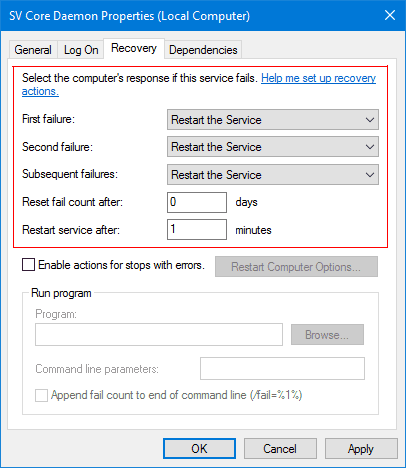Close the SV Core Daemon Properties dialog
The width and height of the screenshot is (406, 468).
(x=390, y=15)
